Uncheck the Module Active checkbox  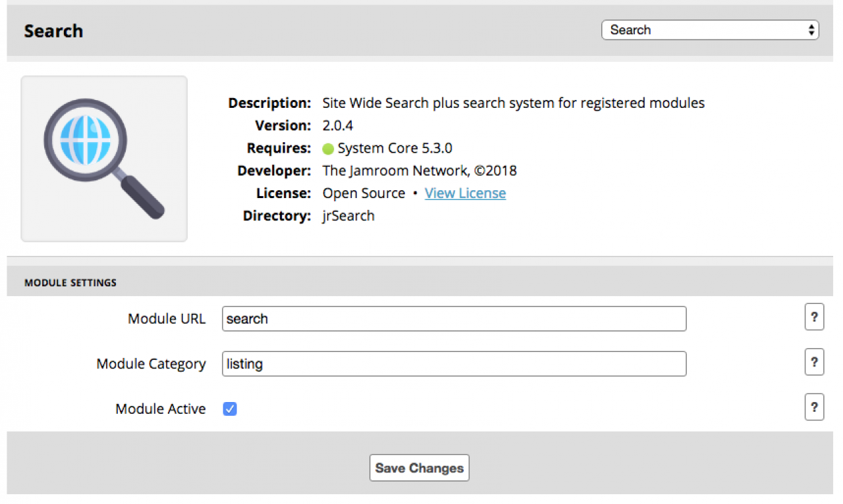pyautogui.click(x=230, y=409)
